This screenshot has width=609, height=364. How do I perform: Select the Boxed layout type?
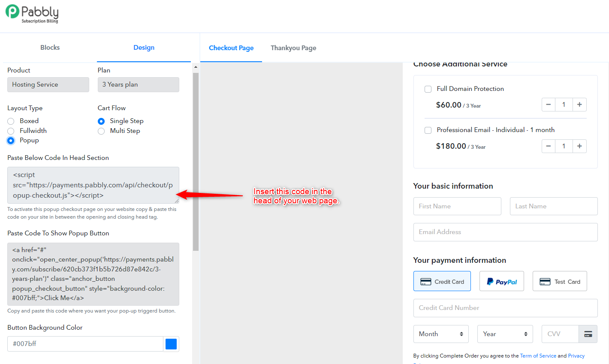11,121
